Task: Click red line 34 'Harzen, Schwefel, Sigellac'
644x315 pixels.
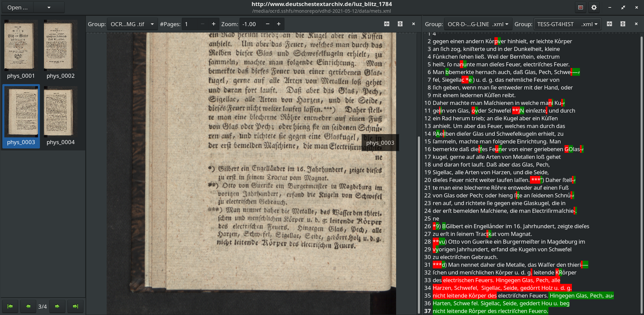Action: 502,288
